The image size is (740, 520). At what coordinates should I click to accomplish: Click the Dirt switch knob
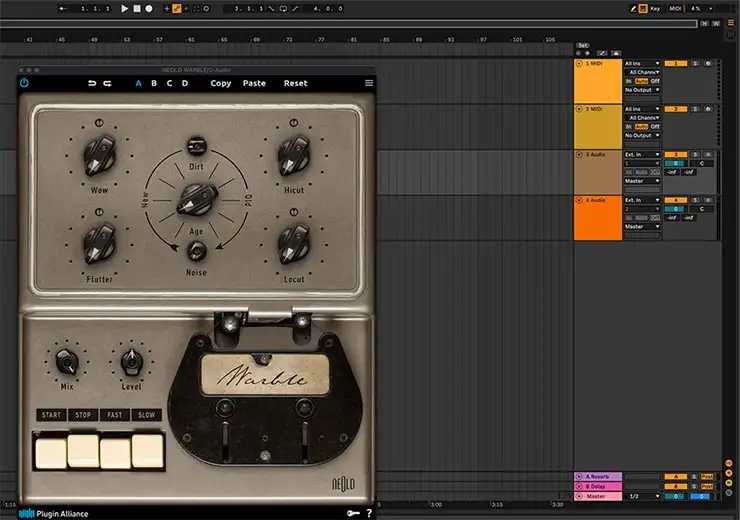pos(197,146)
